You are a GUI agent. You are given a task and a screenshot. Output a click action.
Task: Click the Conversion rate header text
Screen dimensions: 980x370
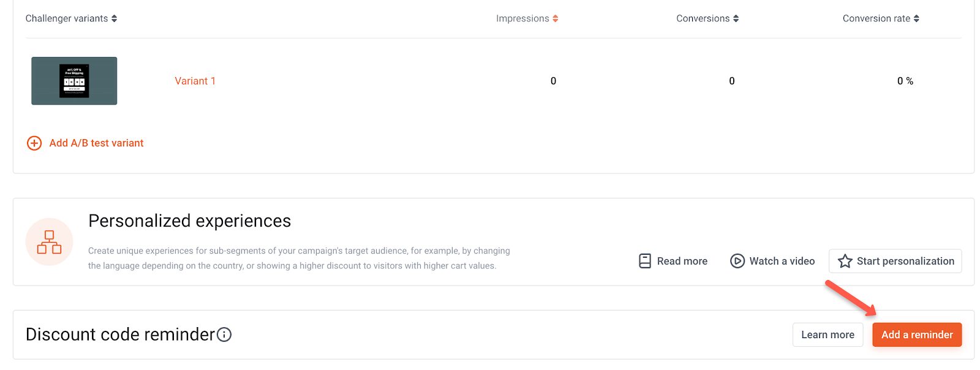(876, 18)
